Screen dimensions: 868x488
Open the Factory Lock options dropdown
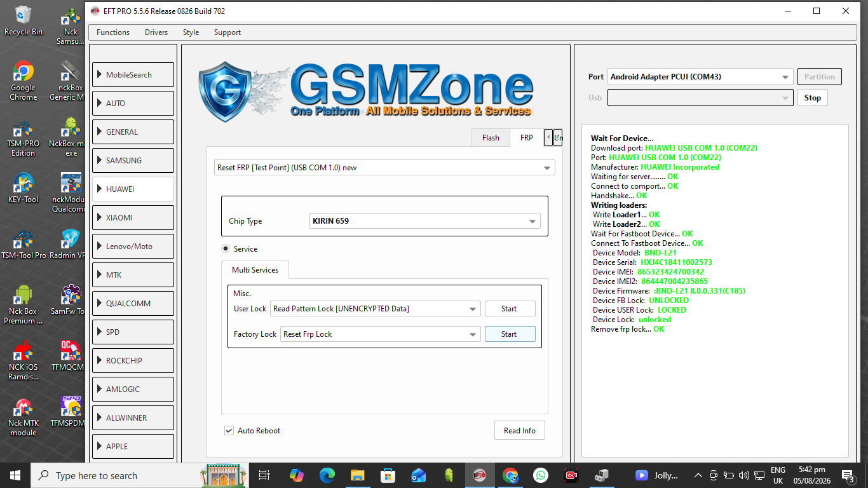coord(380,334)
